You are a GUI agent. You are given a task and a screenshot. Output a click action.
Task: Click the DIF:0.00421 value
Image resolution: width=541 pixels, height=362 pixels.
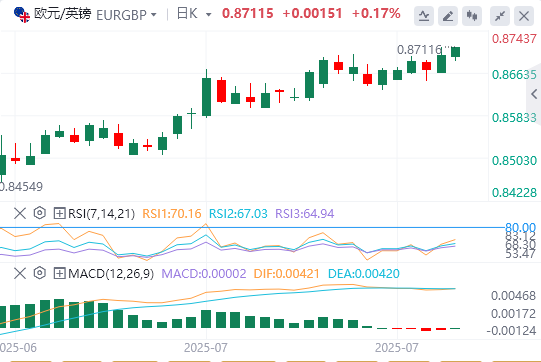286,274
